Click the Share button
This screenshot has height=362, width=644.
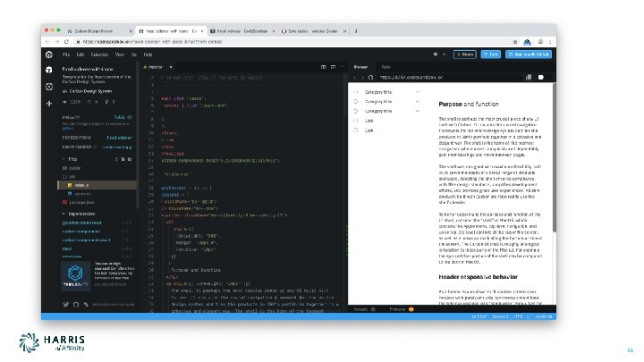[465, 55]
